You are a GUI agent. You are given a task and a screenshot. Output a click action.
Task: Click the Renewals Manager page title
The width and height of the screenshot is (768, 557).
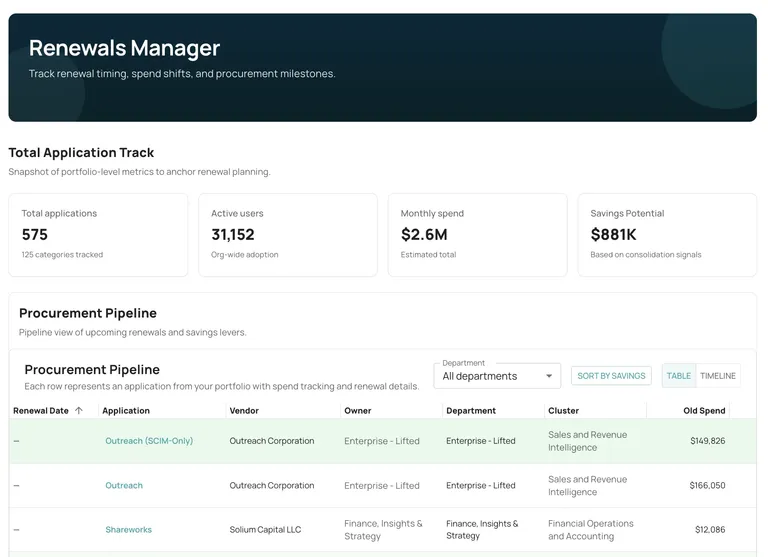[124, 48]
